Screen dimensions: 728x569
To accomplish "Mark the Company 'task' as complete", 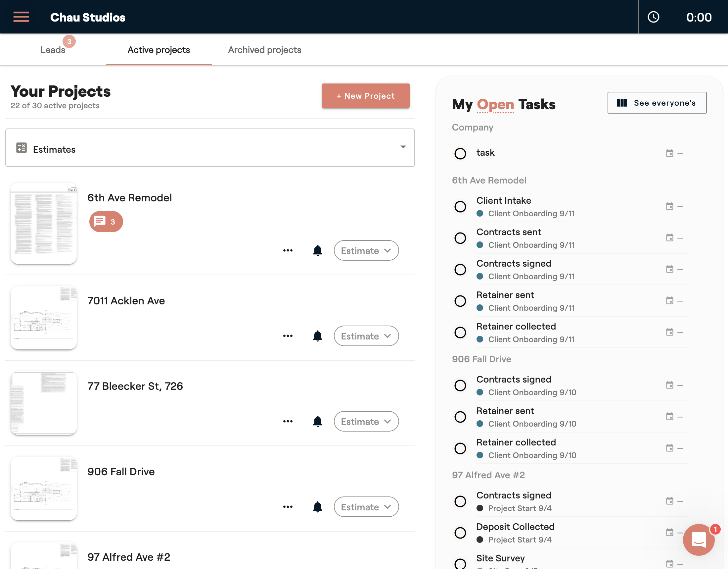I will (460, 153).
